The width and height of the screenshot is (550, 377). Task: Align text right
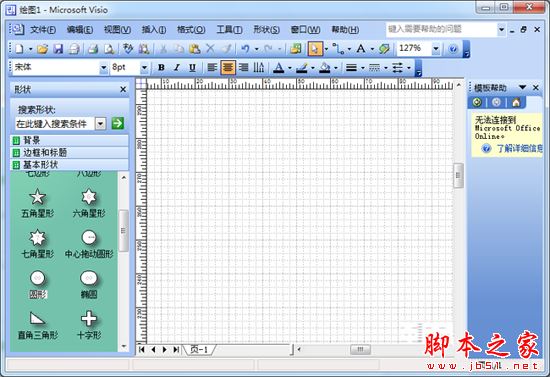point(243,67)
